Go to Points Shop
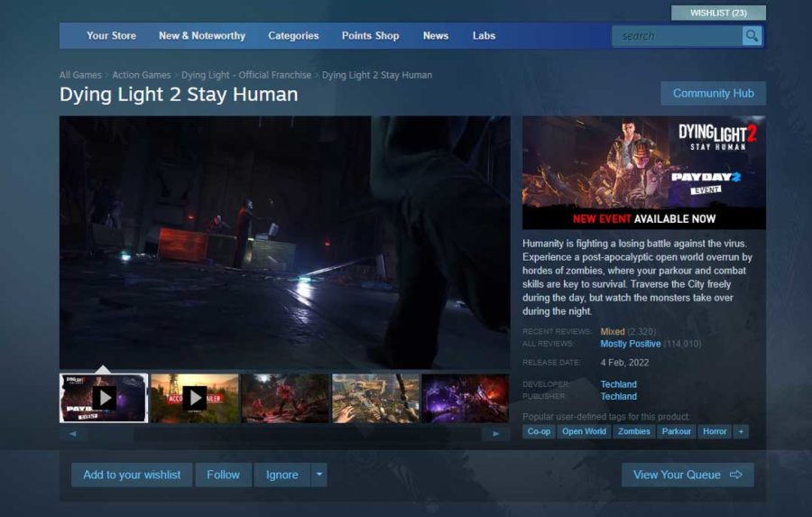 370,36
